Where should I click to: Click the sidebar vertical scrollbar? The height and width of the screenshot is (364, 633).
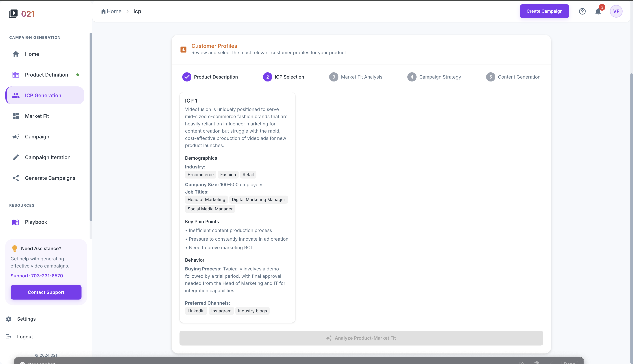(x=91, y=127)
